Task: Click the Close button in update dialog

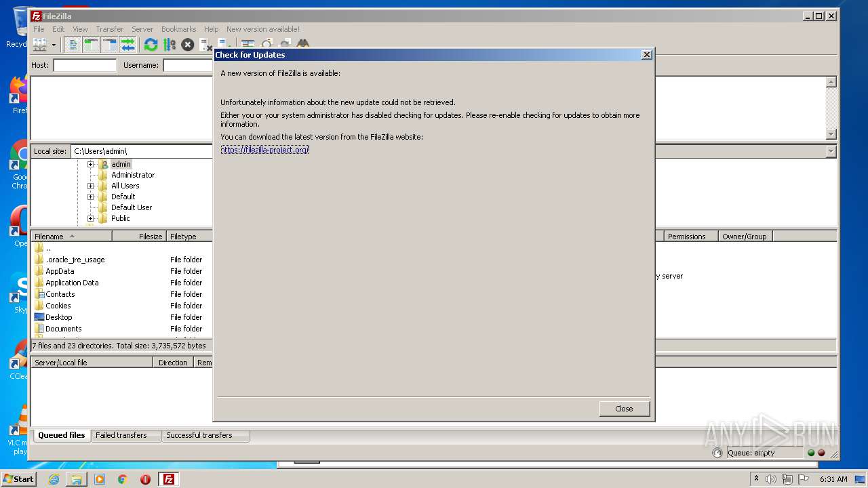Action: coord(624,409)
